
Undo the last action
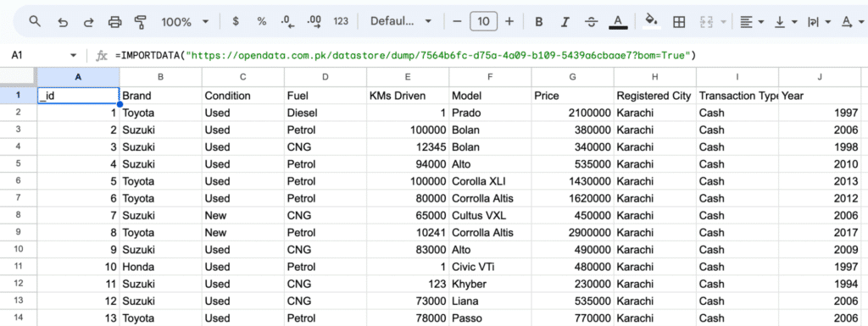(63, 21)
